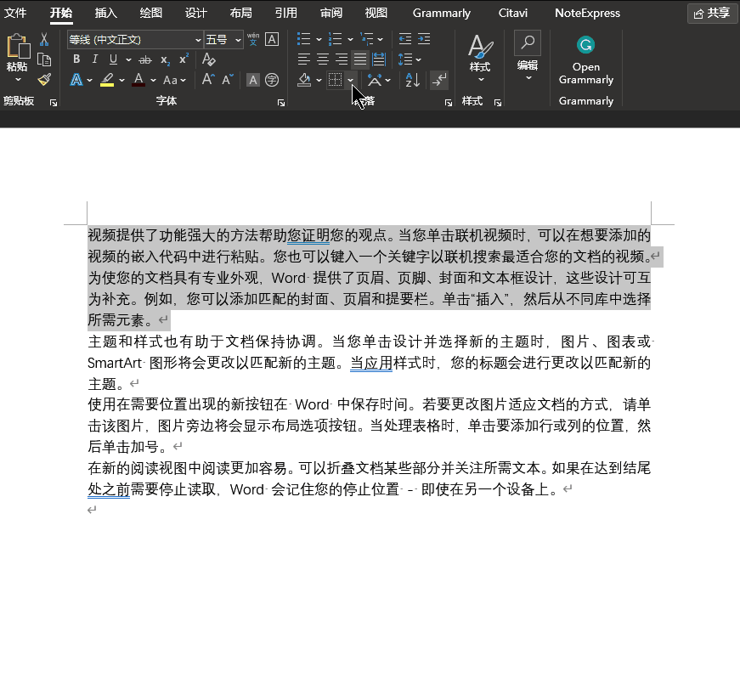Expand the borders dropdown arrow
The width and height of the screenshot is (740, 700).
[x=351, y=80]
